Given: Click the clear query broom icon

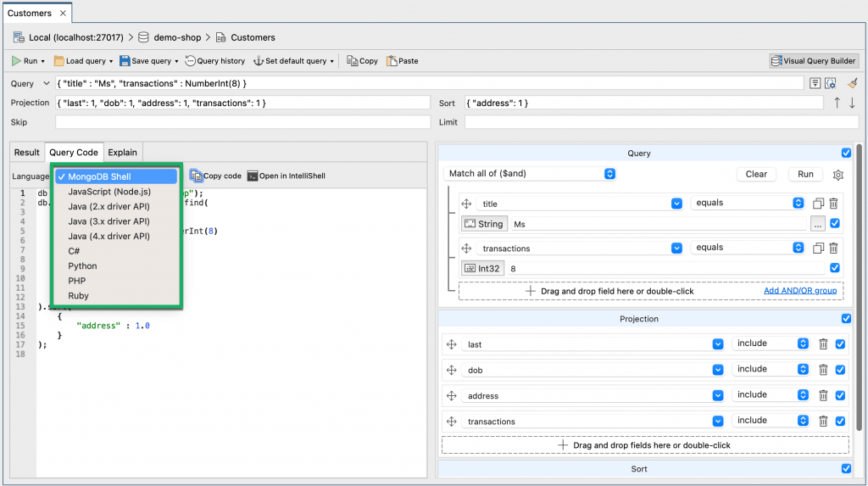Looking at the screenshot, I should [x=852, y=83].
